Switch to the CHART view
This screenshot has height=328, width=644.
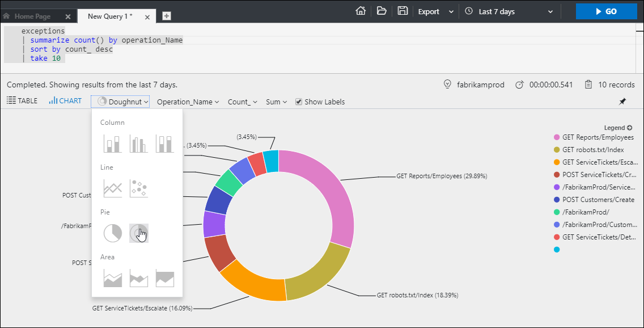[65, 100]
